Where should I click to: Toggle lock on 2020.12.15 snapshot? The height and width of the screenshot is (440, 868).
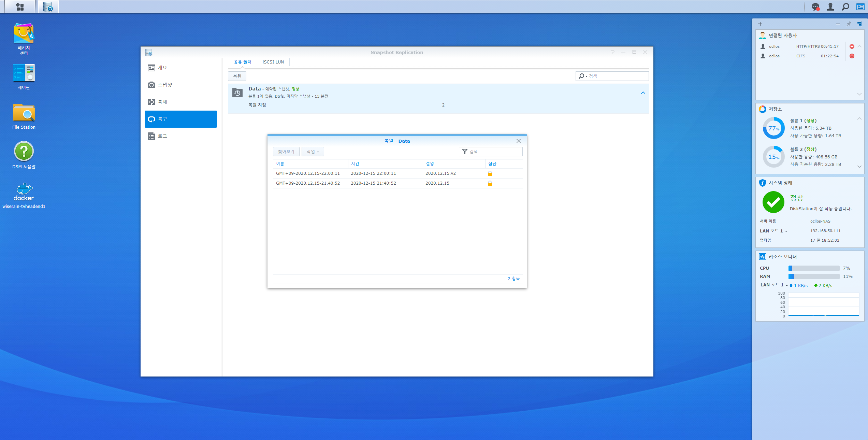pyautogui.click(x=490, y=183)
